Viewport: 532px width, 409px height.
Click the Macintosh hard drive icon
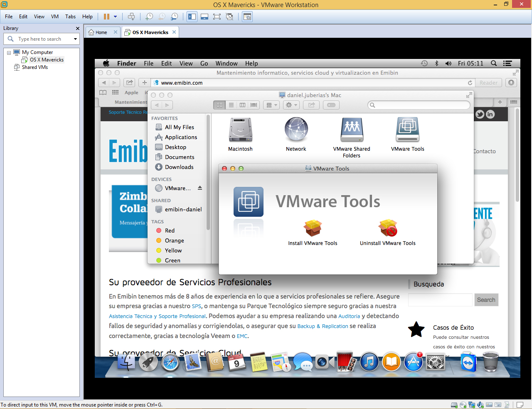(x=240, y=130)
